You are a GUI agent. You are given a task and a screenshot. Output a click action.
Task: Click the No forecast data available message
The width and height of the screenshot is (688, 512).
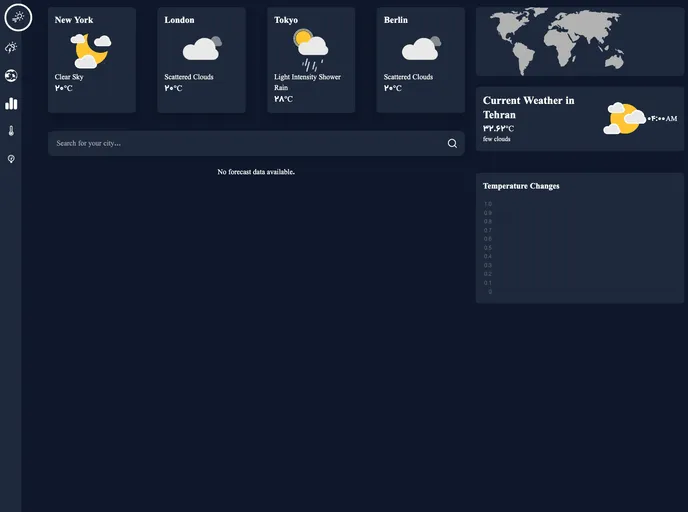[x=256, y=172]
